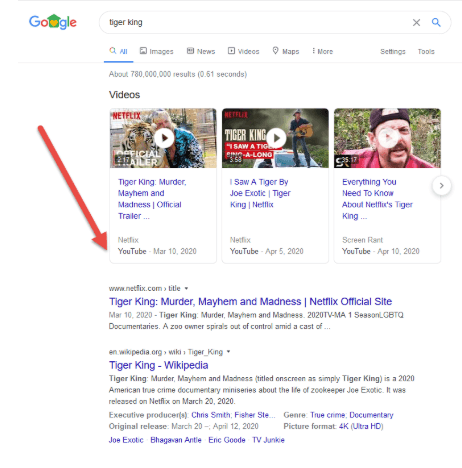Screen dimensions: 462x468
Task: Expand the netflix.com result options arrow
Action: 186,288
